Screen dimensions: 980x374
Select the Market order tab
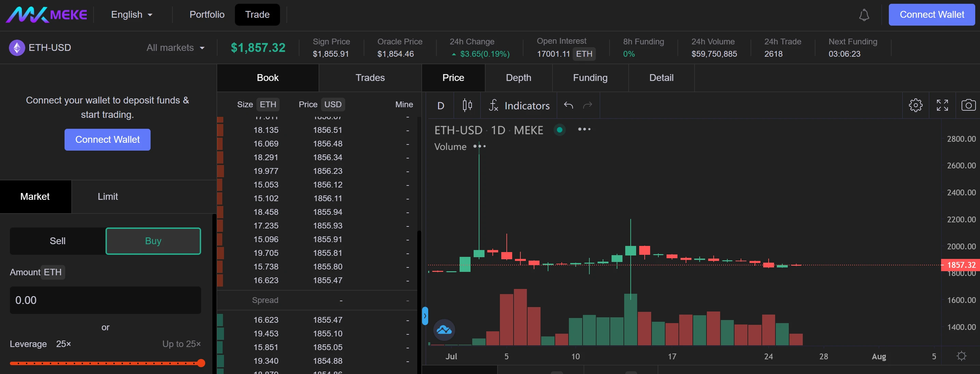pos(35,196)
